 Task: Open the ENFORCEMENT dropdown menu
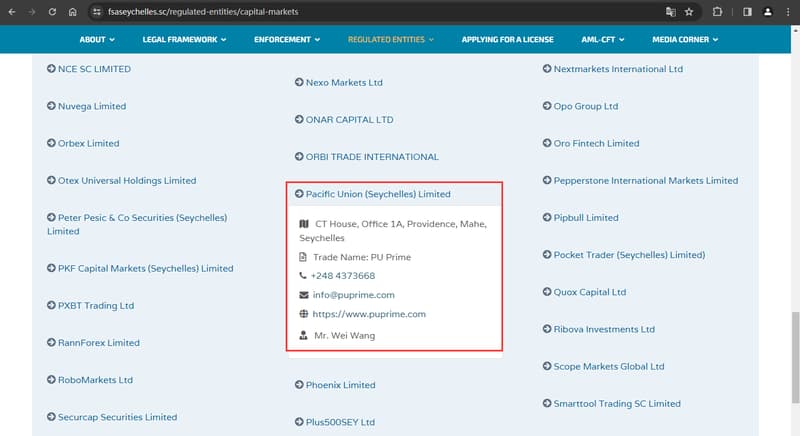point(287,39)
